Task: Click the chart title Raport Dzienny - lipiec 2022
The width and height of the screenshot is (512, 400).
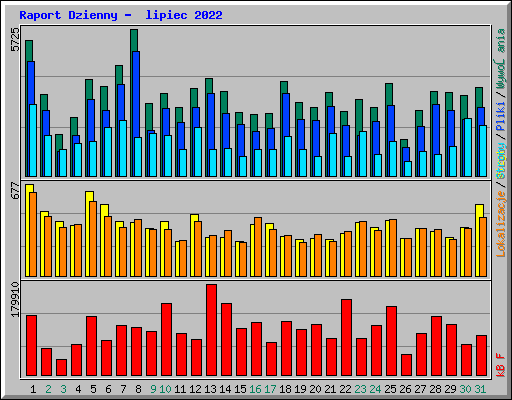Action: 121,15
